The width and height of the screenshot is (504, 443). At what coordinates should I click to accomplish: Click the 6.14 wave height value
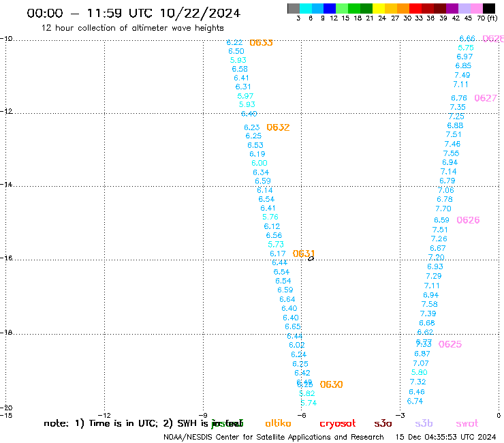(x=264, y=190)
